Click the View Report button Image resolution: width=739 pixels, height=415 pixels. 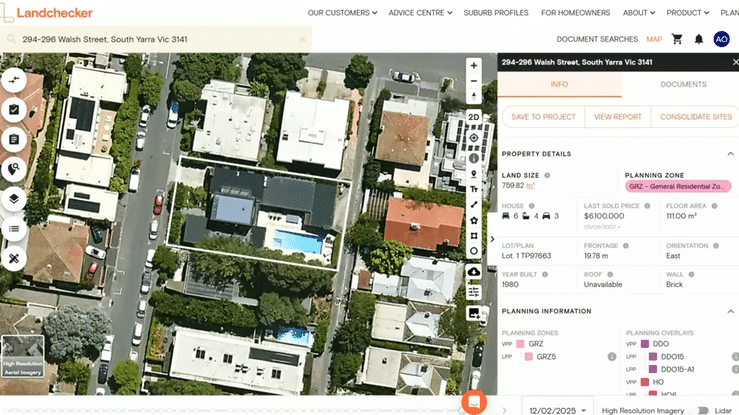pyautogui.click(x=617, y=117)
